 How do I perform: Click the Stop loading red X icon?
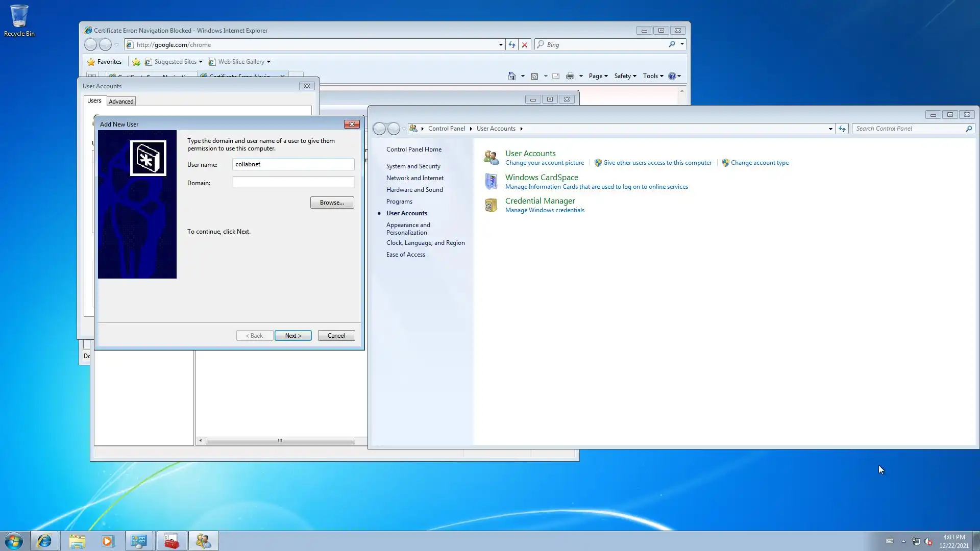click(x=524, y=45)
